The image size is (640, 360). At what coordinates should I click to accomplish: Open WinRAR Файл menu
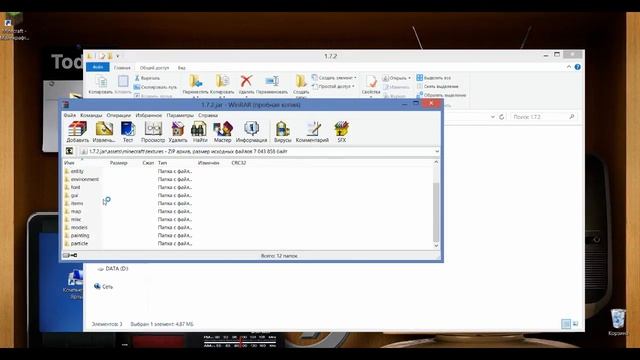click(x=69, y=116)
